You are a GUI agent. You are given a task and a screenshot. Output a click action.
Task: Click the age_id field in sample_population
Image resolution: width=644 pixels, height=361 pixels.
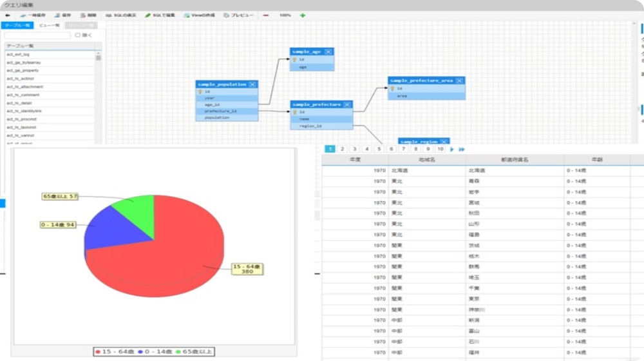point(227,105)
